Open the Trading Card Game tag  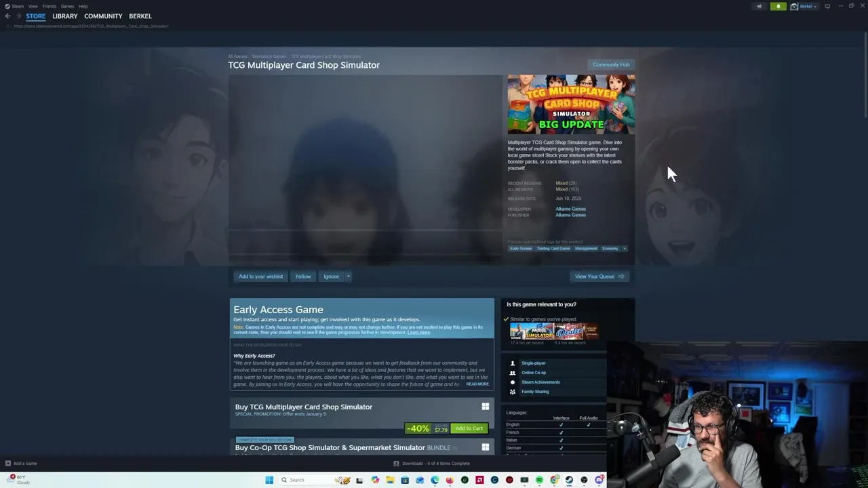[553, 249]
